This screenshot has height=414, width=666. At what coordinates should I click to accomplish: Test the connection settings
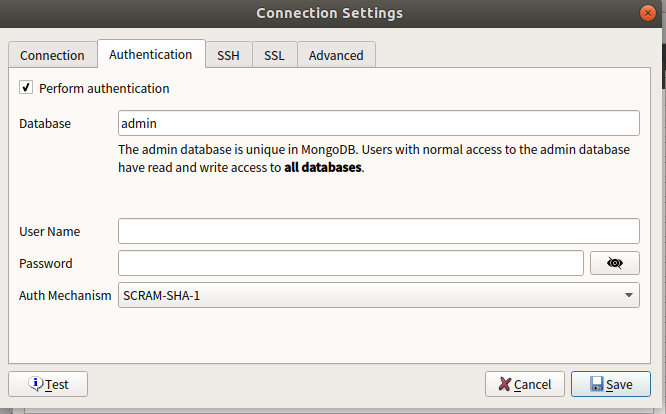click(x=48, y=384)
